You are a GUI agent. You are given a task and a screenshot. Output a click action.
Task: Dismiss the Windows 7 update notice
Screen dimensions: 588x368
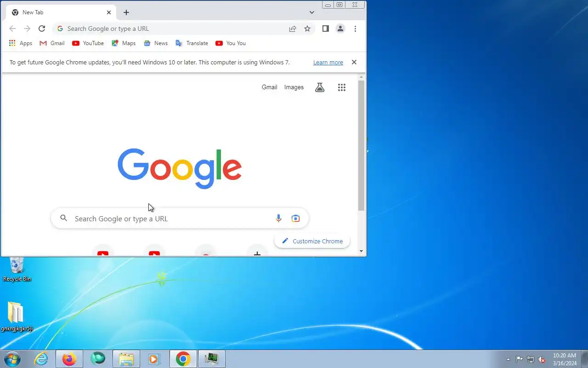(354, 62)
